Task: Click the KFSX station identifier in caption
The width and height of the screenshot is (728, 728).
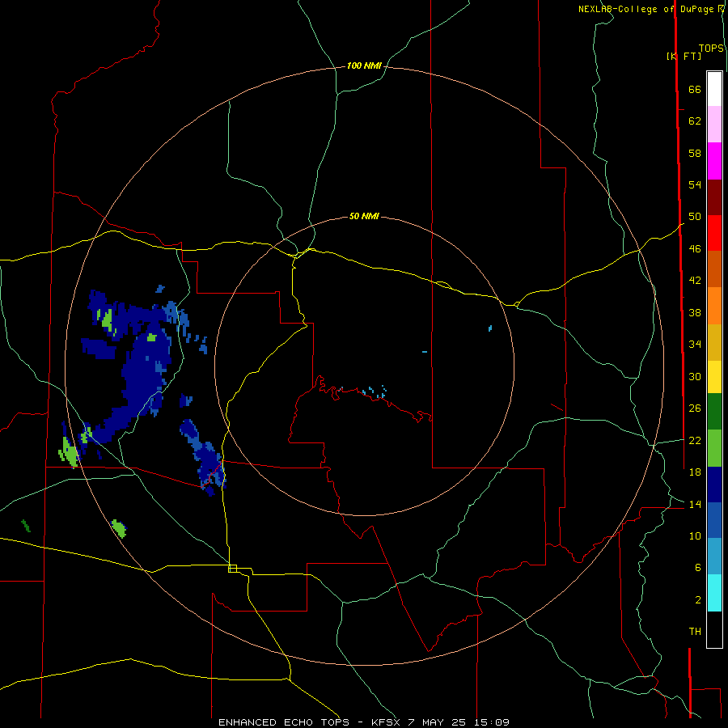Action: [x=387, y=722]
